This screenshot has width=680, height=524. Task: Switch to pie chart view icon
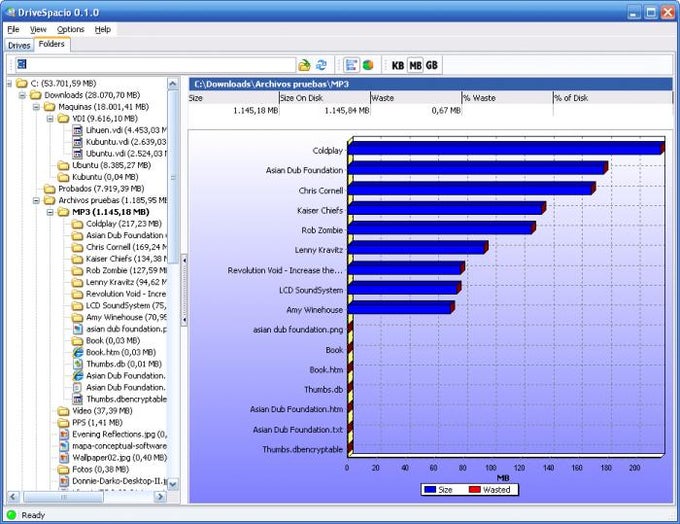click(x=368, y=65)
